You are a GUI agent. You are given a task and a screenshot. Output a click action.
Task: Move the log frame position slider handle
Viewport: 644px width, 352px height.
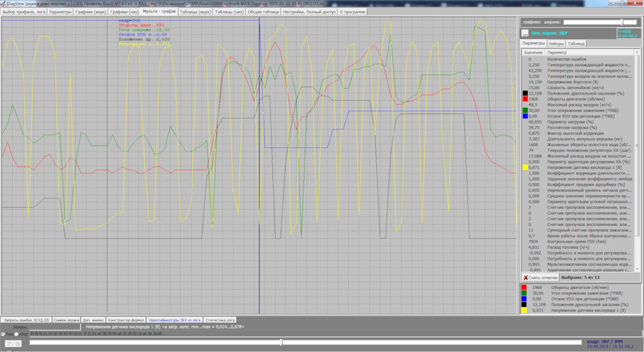coord(281,342)
